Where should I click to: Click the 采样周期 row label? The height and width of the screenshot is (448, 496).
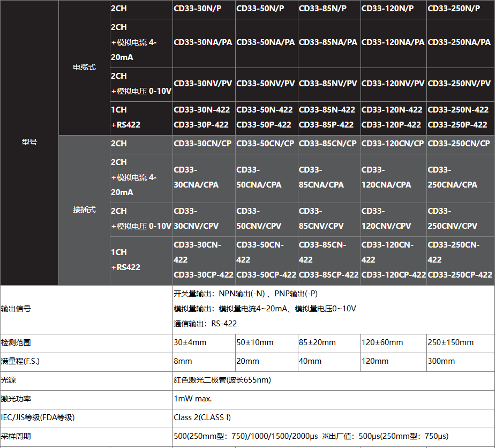tap(16, 436)
